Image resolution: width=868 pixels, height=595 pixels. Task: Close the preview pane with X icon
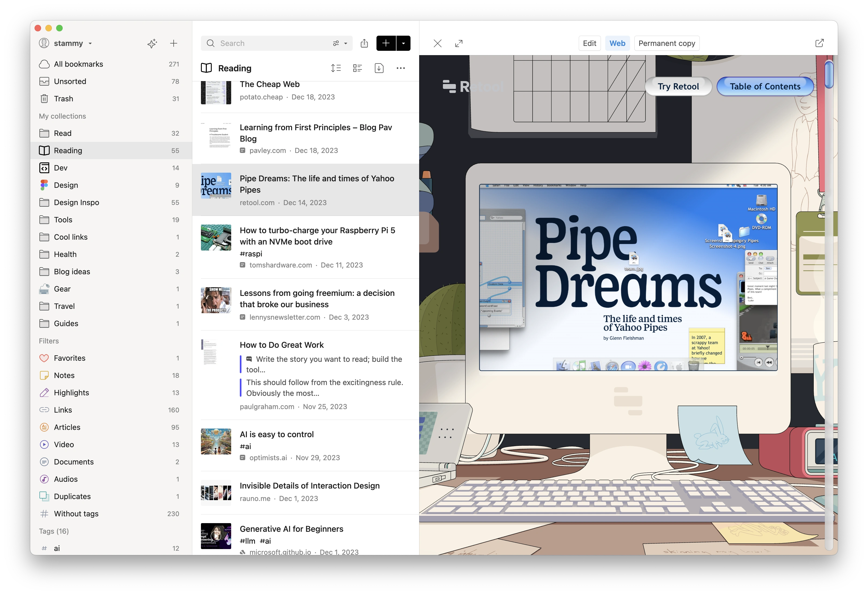pyautogui.click(x=438, y=43)
